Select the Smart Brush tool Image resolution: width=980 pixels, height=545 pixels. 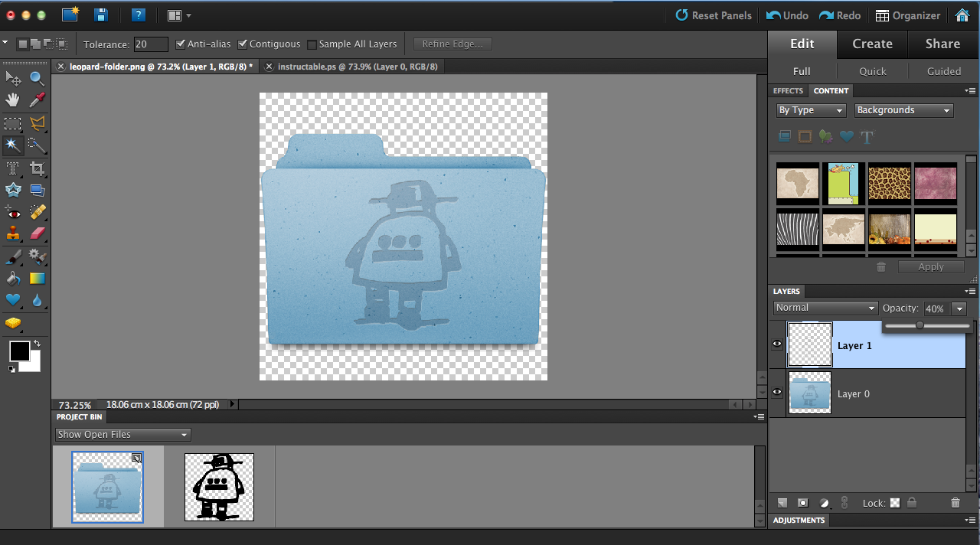pyautogui.click(x=37, y=256)
